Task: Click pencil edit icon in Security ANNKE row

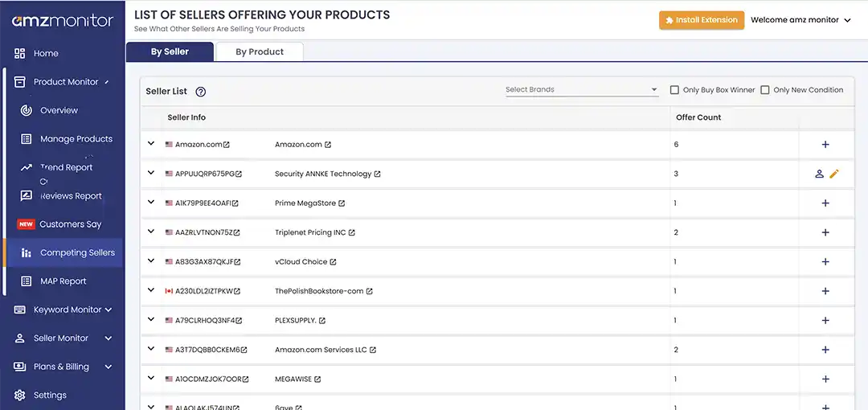Action: click(834, 174)
